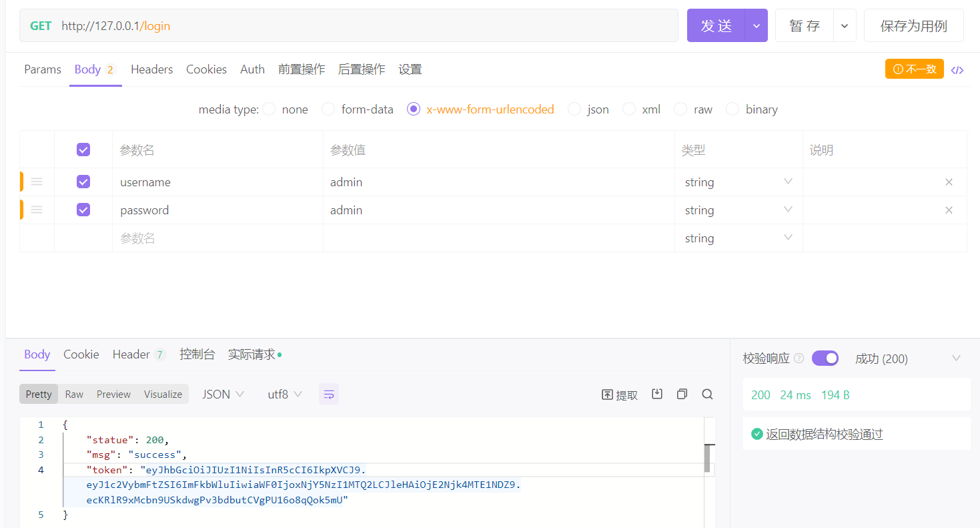980x528 pixels.
Task: Open the utf8 encoding dropdown
Action: coord(285,394)
